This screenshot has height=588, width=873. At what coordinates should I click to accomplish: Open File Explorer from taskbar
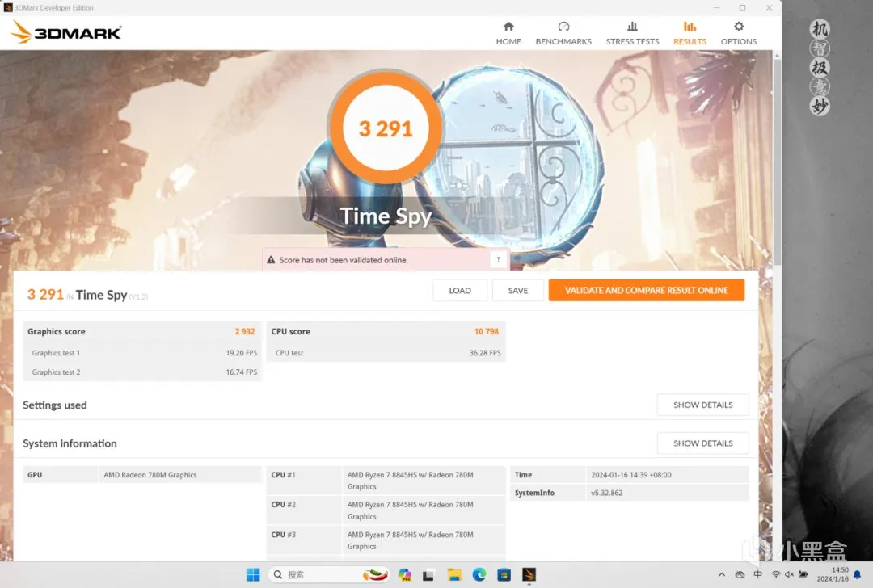tap(454, 574)
